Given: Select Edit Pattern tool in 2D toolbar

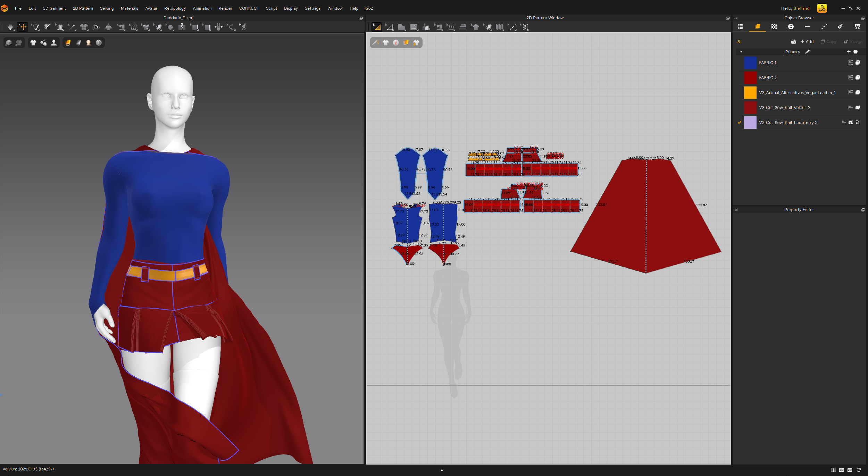Looking at the screenshot, I should pyautogui.click(x=389, y=27).
